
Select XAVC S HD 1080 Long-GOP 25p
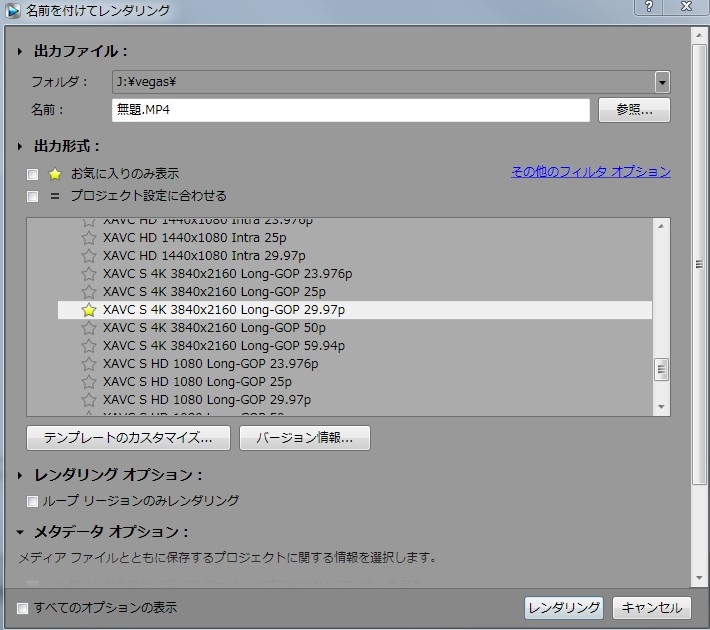tap(355, 382)
